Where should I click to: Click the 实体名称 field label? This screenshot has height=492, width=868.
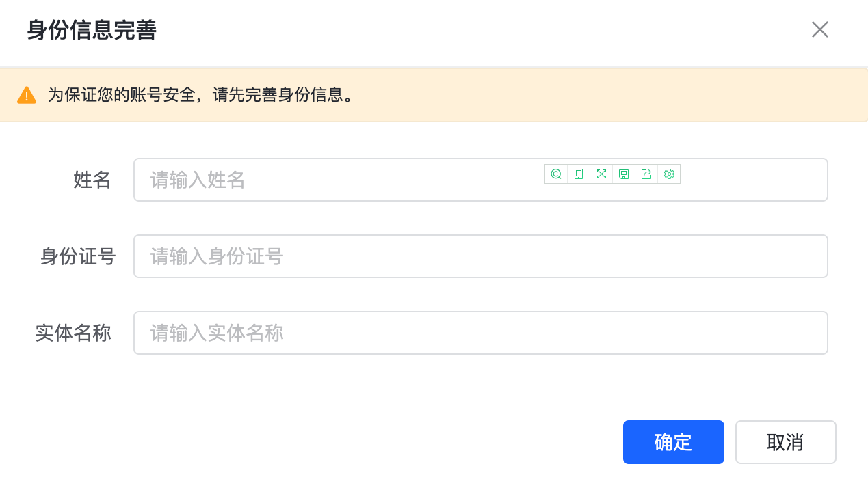73,333
